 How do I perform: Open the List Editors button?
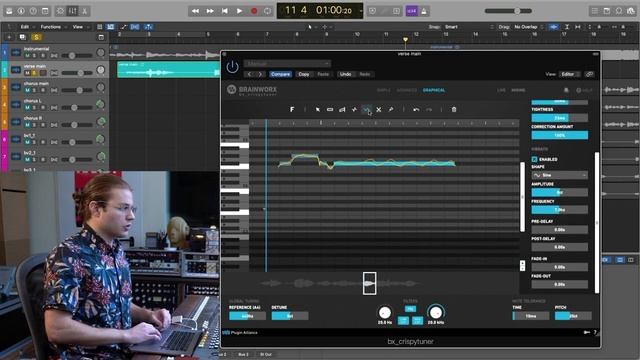[595, 11]
